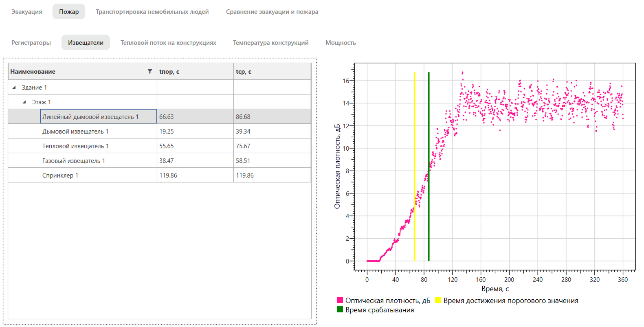Viewport: 644px width, 327px height.
Task: Switch to the Регистраторы subtab
Action: (x=31, y=43)
